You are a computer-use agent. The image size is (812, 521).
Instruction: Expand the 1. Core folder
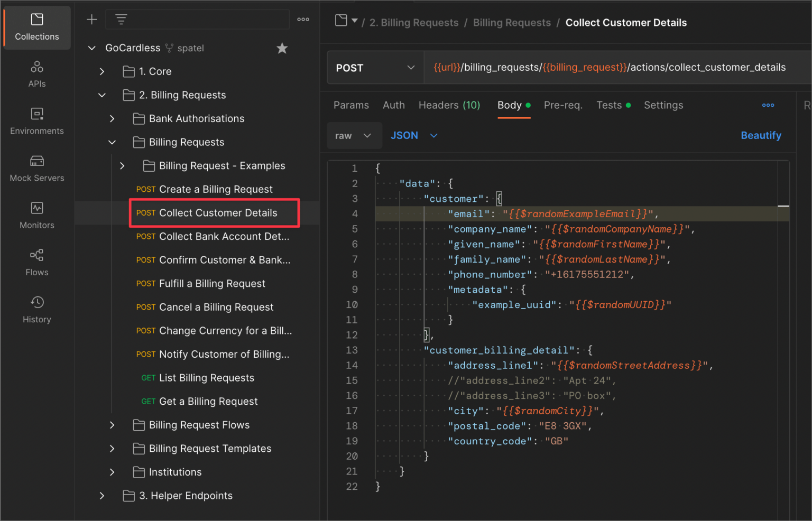pyautogui.click(x=102, y=71)
